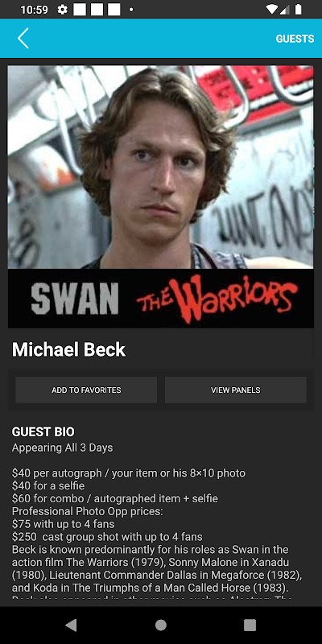322x644 pixels.
Task: Tap first white square notification icon
Action: (x=80, y=10)
